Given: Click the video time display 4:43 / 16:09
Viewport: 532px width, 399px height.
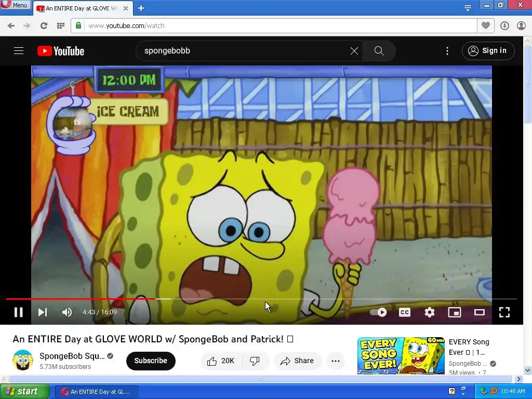Looking at the screenshot, I should point(100,312).
